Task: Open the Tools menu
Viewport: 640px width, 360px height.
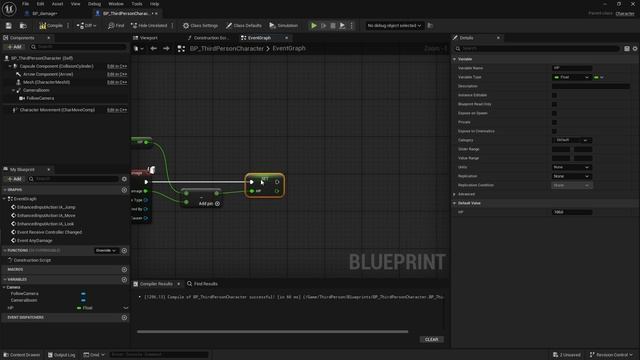Action: 137,4
